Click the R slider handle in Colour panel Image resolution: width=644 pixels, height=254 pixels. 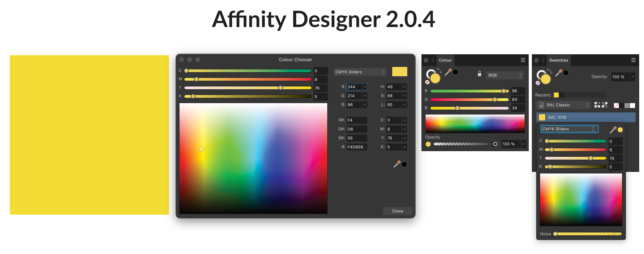(x=504, y=91)
